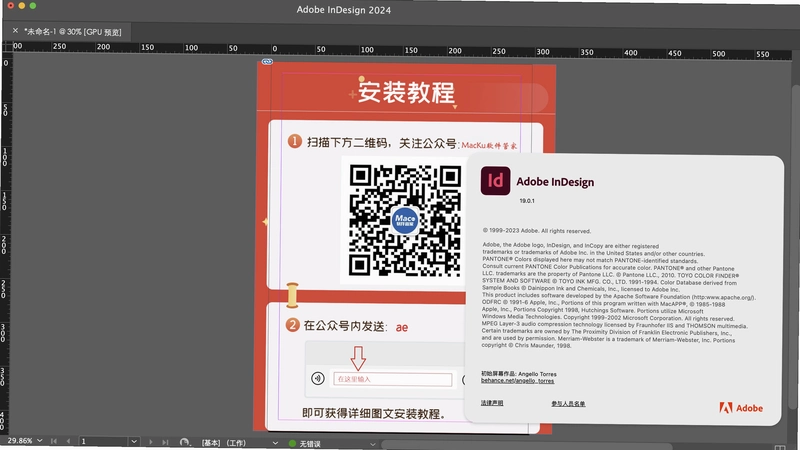
Task: Click the page number field showing 1
Action: (x=104, y=441)
